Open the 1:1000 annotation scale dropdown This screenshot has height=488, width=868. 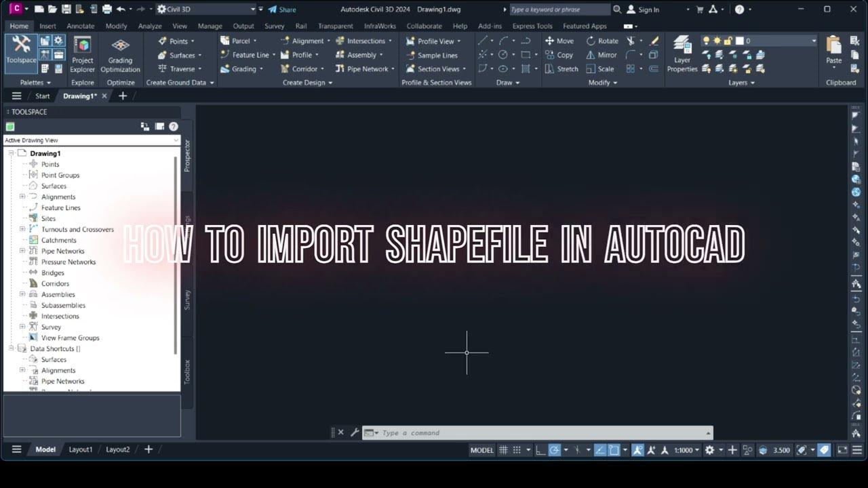click(687, 449)
